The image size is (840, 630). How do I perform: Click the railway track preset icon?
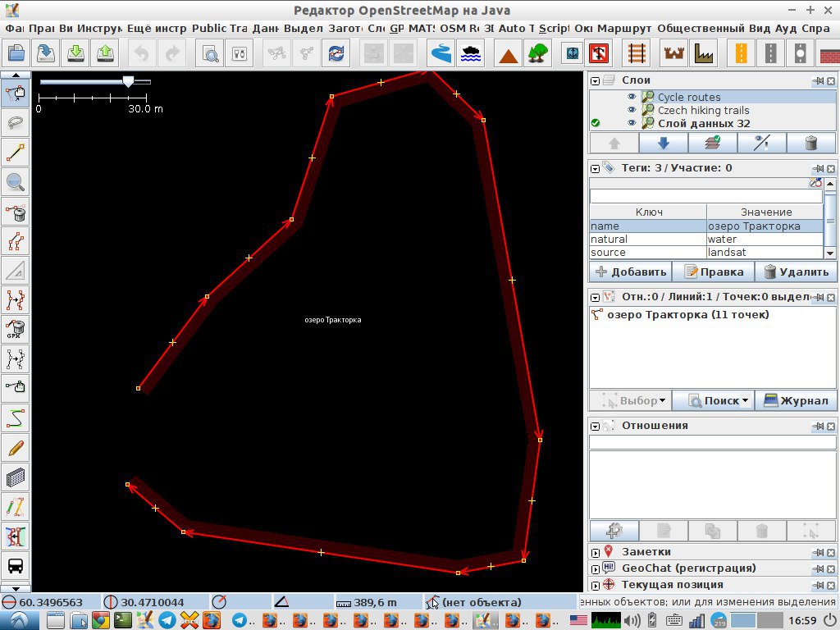637,53
